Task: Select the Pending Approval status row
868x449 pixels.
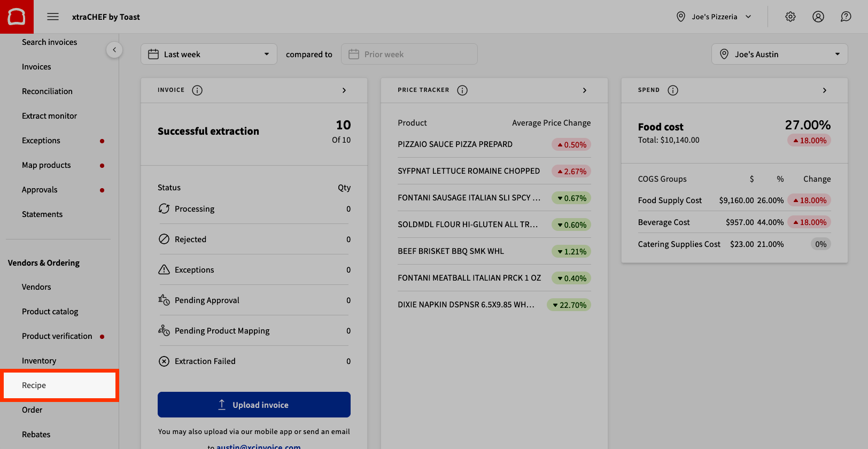Action: [254, 300]
